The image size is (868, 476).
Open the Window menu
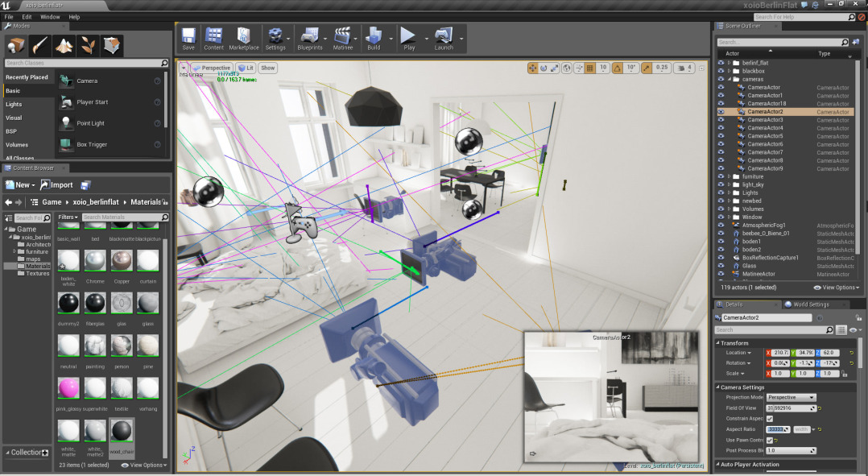point(50,16)
